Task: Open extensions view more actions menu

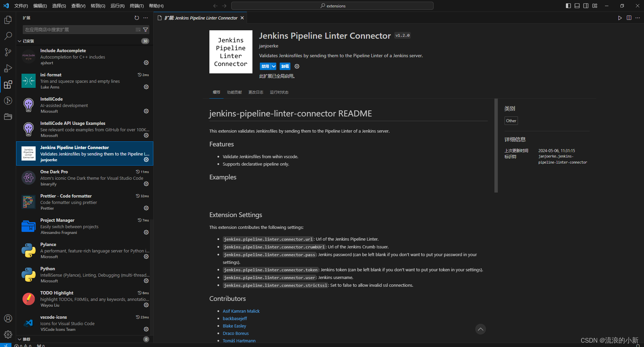Action: (146, 18)
